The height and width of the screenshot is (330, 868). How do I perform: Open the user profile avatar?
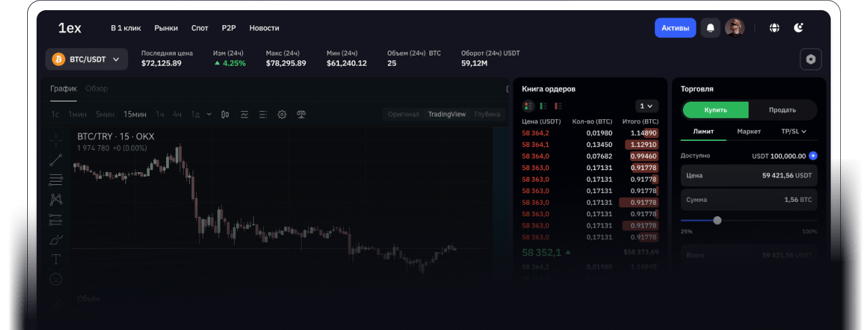[x=734, y=28]
